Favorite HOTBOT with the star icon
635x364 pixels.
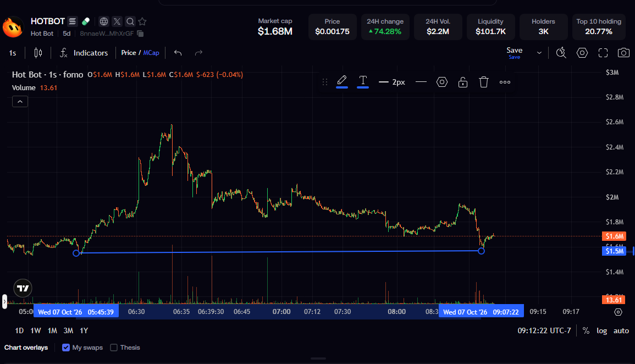point(142,21)
